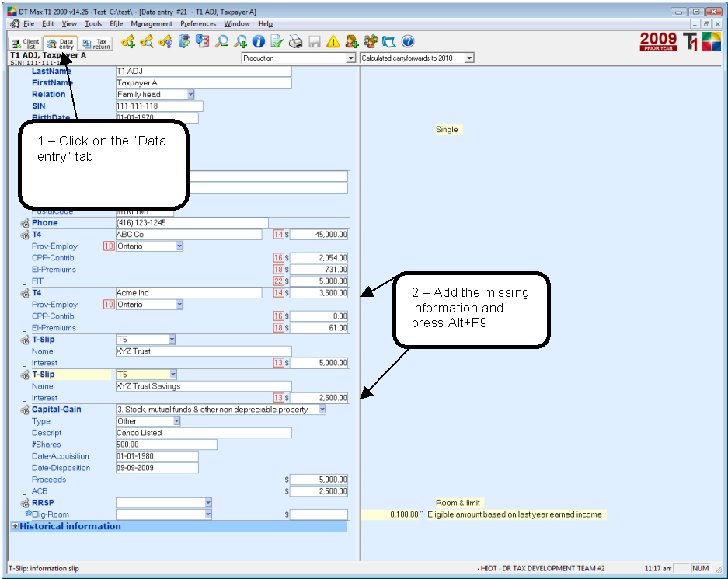Open the Production mode dropdown

click(x=350, y=58)
